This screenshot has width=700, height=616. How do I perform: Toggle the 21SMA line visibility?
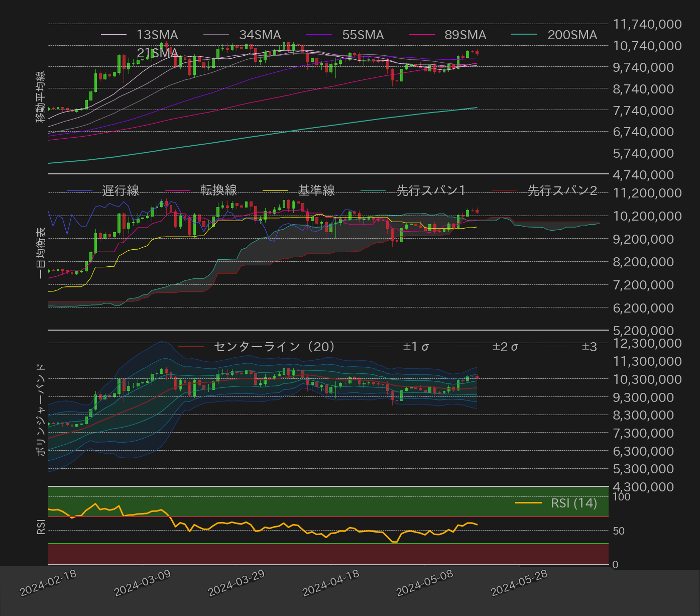coord(157,52)
